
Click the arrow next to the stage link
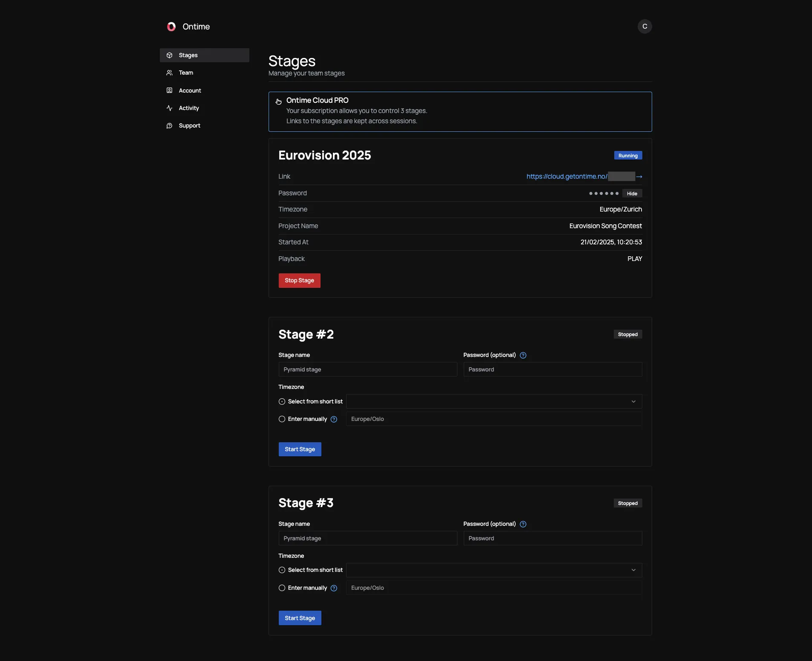(x=639, y=176)
